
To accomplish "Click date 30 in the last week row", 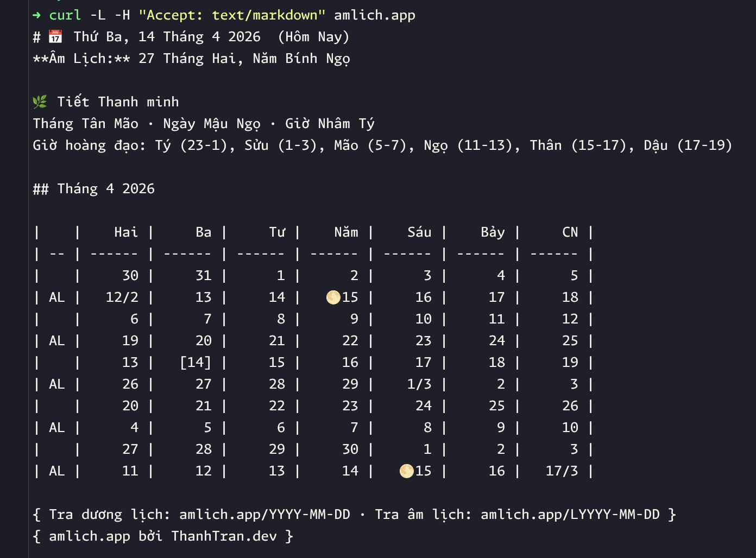I will 350,449.
